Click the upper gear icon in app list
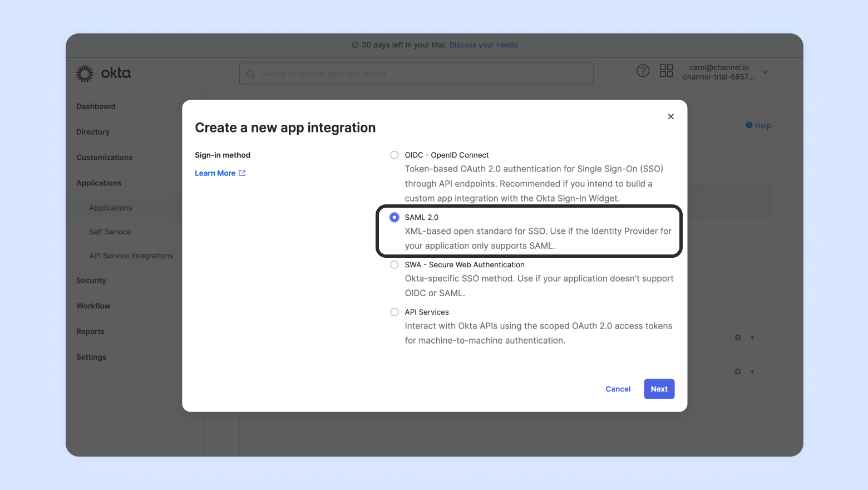868x490 pixels. [738, 337]
